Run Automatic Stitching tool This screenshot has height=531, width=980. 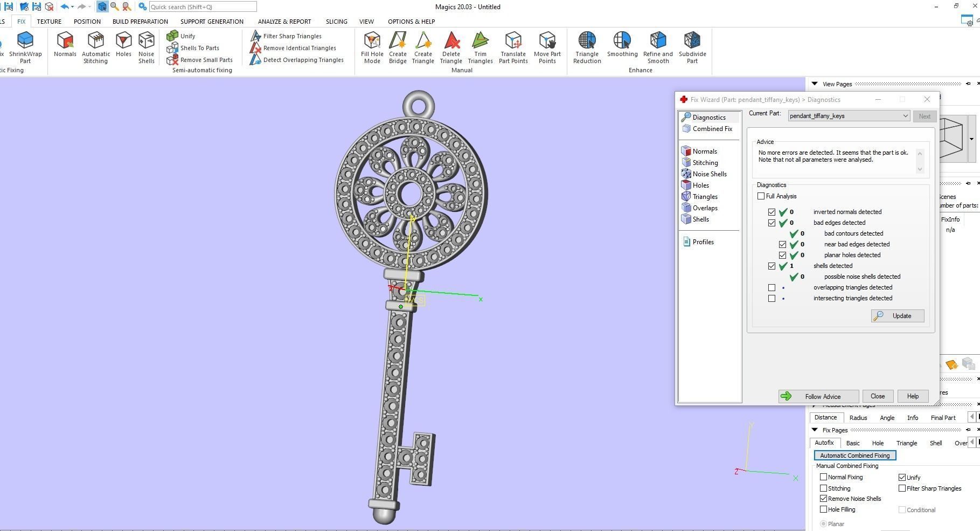(95, 47)
